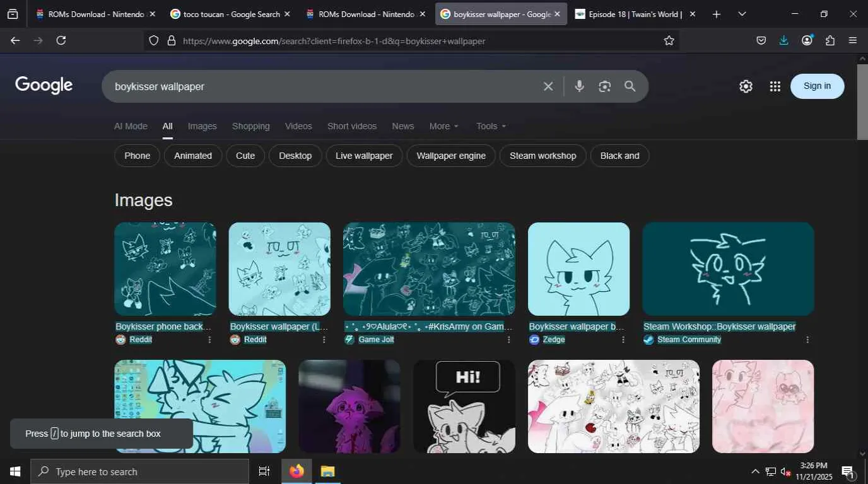Screen dimensions: 868x484
Task: Open the Firefox application menu
Action: tap(853, 40)
